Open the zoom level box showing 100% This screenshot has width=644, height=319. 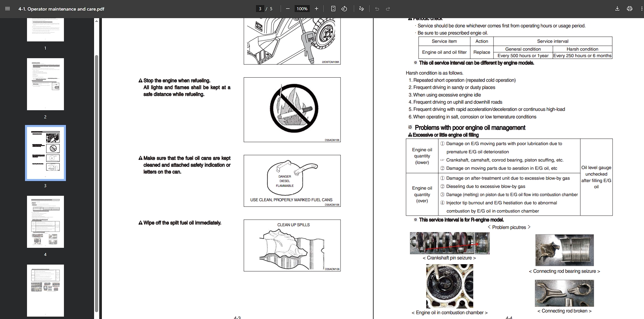coord(302,9)
